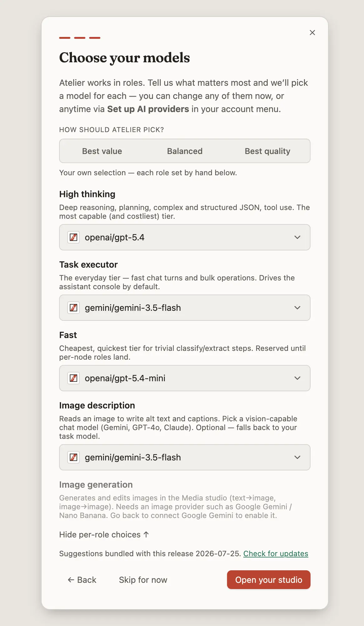The width and height of the screenshot is (364, 626).
Task: Close the Choose your models dialog
Action: pyautogui.click(x=312, y=33)
